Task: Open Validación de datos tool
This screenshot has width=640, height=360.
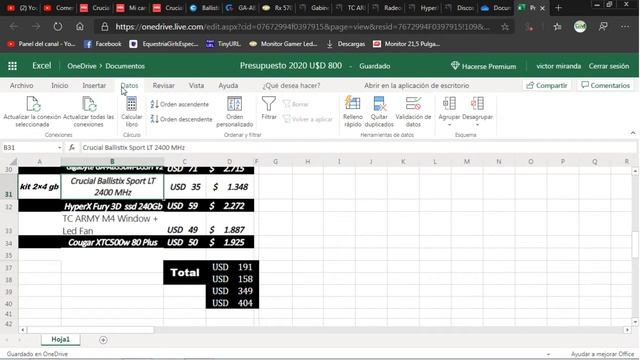Action: click(413, 112)
